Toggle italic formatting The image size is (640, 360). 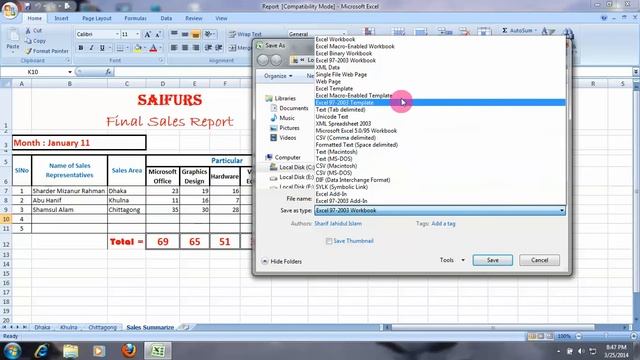click(x=91, y=48)
